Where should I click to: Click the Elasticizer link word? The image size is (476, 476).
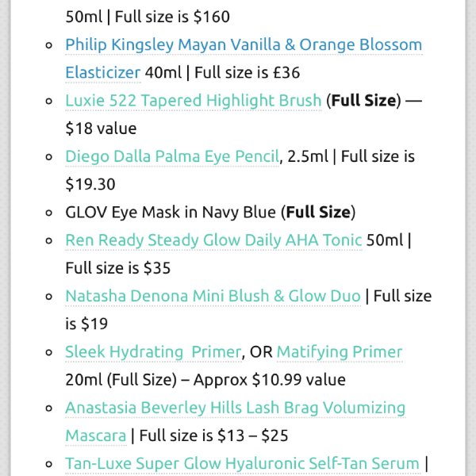pos(102,73)
